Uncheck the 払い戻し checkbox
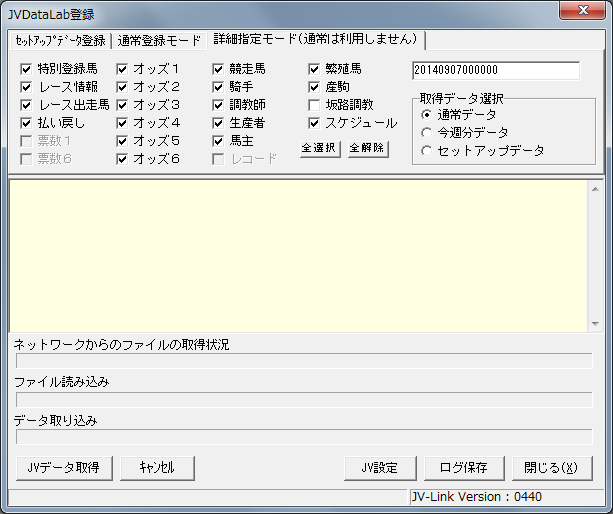 tap(26, 123)
